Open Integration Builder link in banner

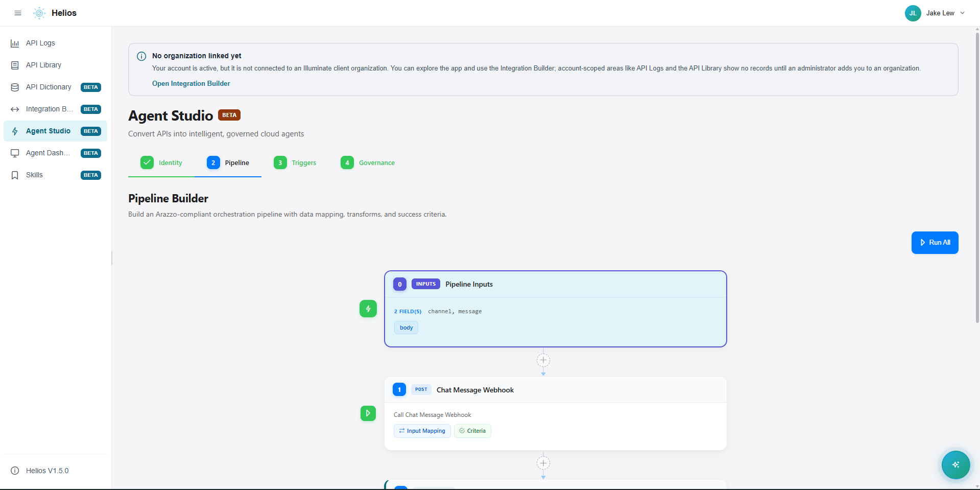coord(191,83)
